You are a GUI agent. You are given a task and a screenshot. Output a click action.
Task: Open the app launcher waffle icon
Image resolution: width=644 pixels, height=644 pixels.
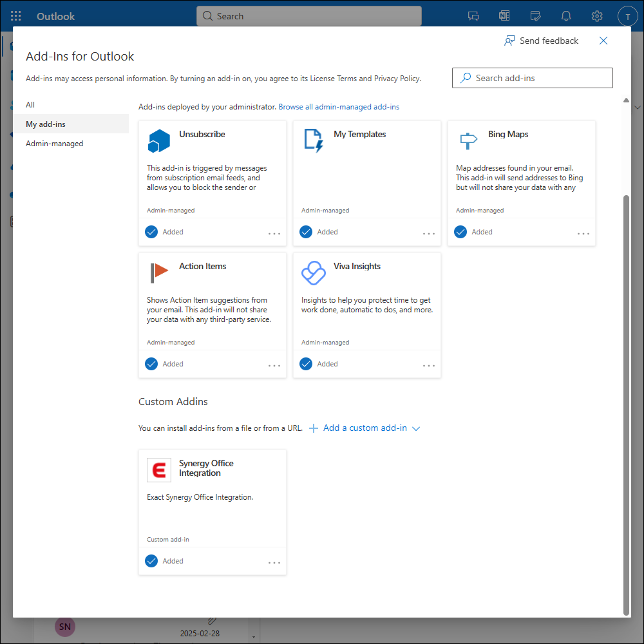tap(16, 16)
